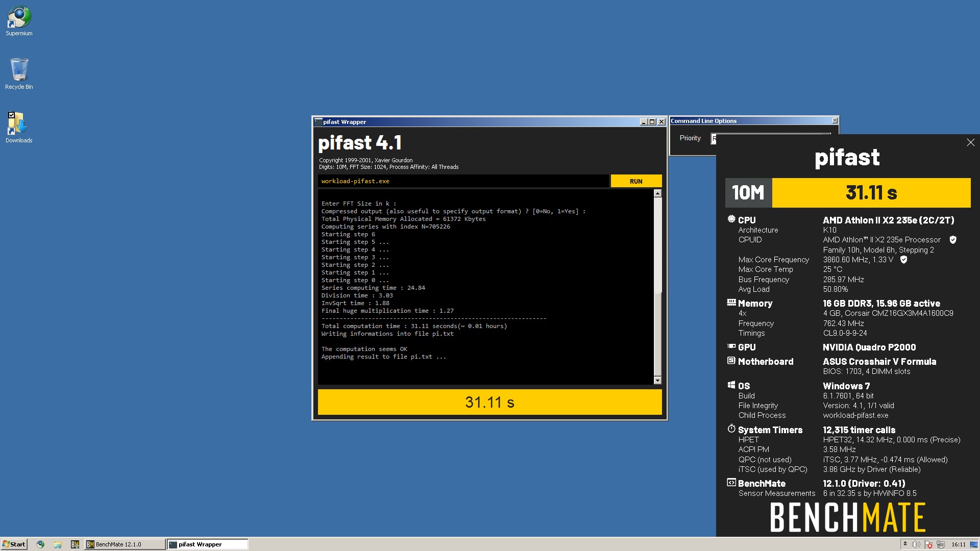
Task: Click '16 GB DDR3, 15.96 GB active' text
Action: [881, 303]
